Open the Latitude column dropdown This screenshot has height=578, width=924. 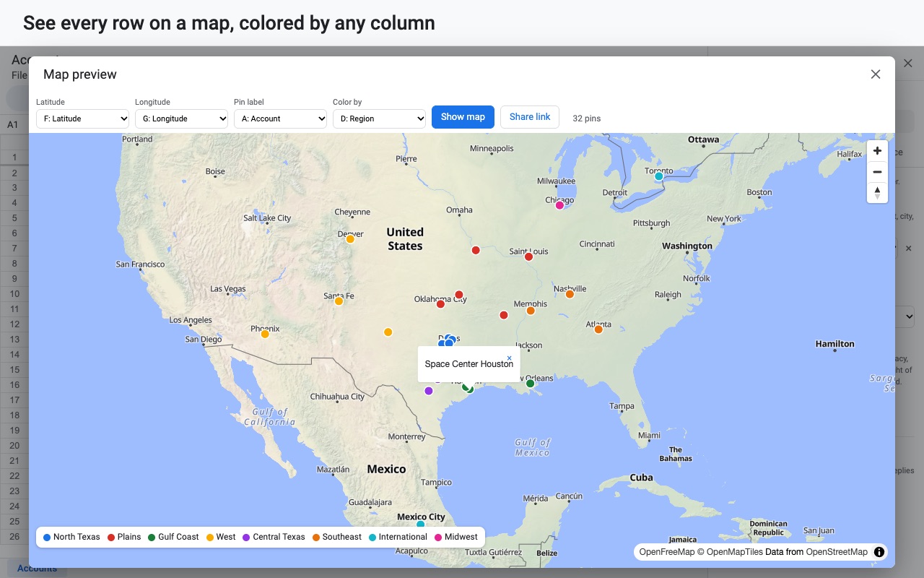click(82, 118)
